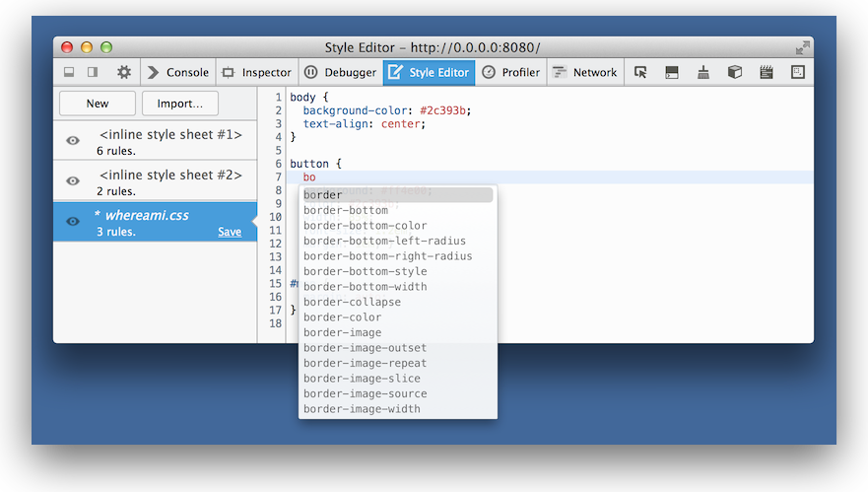Toggle whereami.css visibility eye icon
The width and height of the screenshot is (868, 492).
[x=73, y=222]
